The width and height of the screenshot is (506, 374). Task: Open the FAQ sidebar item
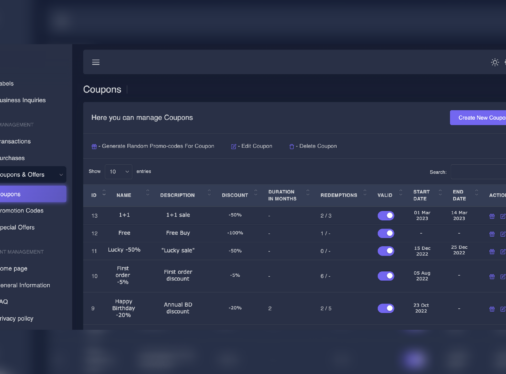point(4,302)
